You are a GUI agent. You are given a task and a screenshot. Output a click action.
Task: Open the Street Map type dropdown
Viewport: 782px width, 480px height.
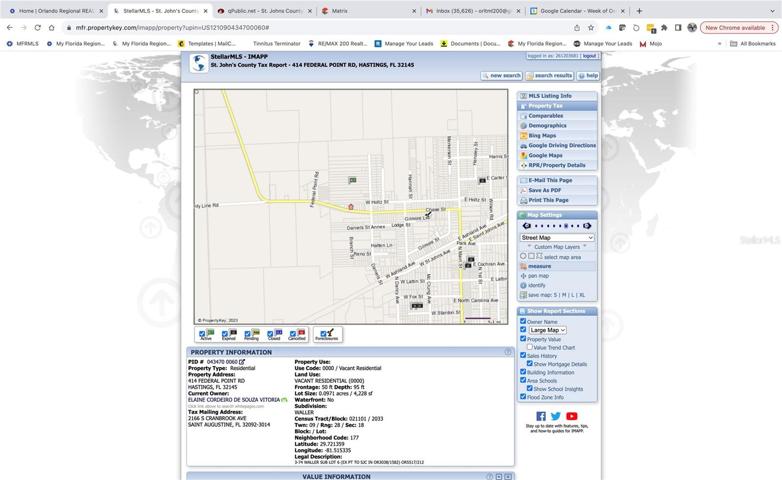[x=557, y=238]
